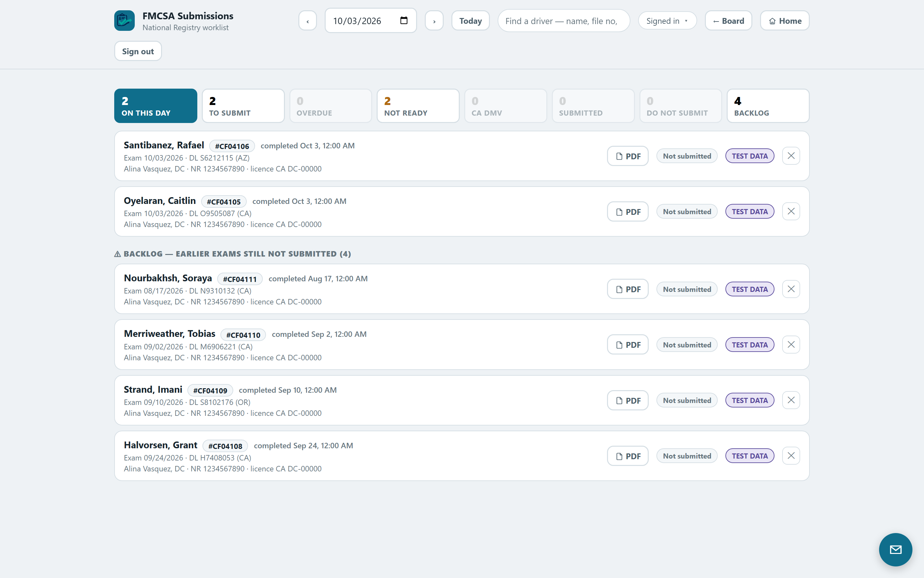
Task: Open the calendar picker icon
Action: point(404,20)
